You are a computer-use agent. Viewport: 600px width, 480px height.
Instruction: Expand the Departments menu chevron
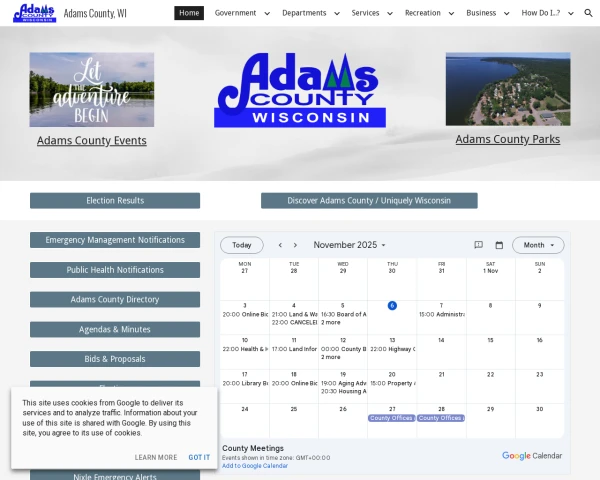click(x=335, y=14)
